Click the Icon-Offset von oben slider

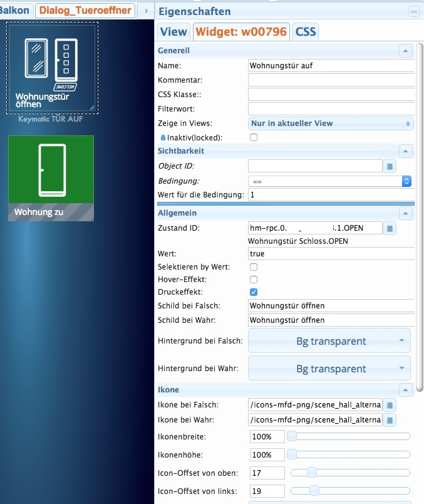coord(350,473)
